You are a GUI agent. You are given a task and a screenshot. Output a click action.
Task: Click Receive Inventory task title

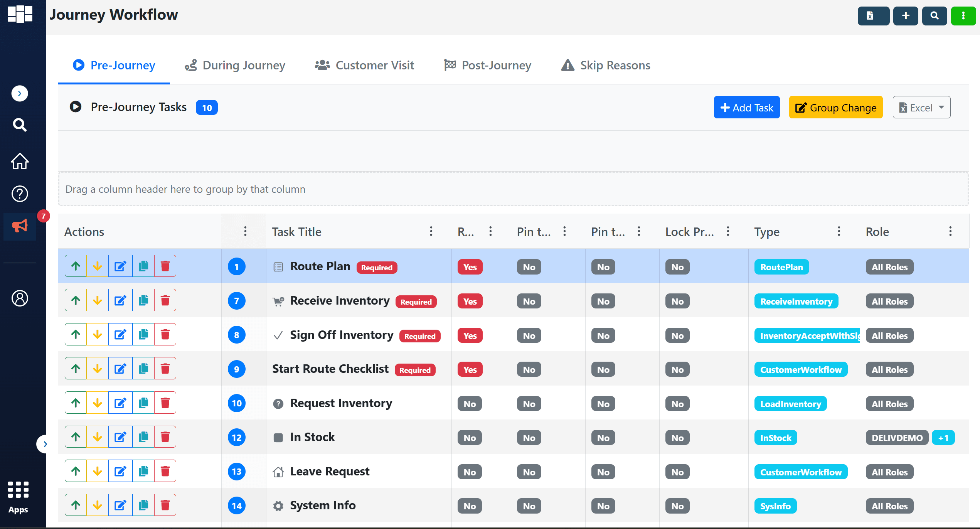pyautogui.click(x=340, y=301)
